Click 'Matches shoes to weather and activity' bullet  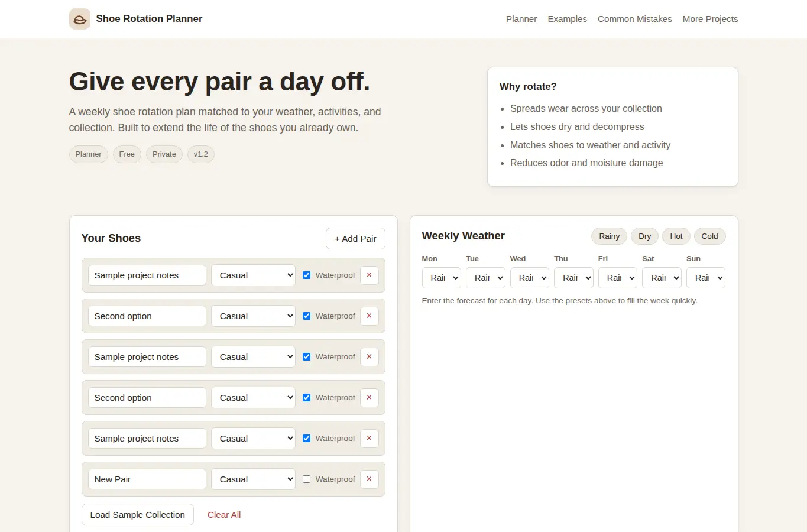pyautogui.click(x=590, y=145)
